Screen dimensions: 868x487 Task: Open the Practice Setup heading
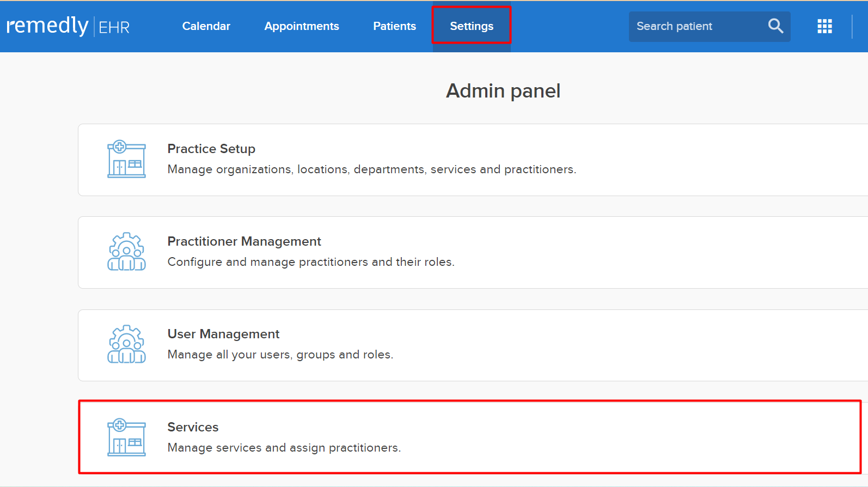(211, 149)
